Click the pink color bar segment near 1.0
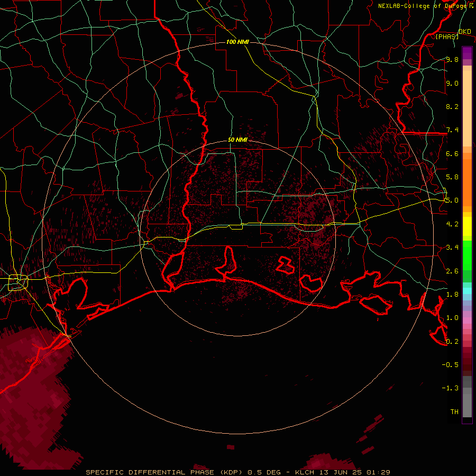This screenshot has width=476, height=476. pos(467,321)
